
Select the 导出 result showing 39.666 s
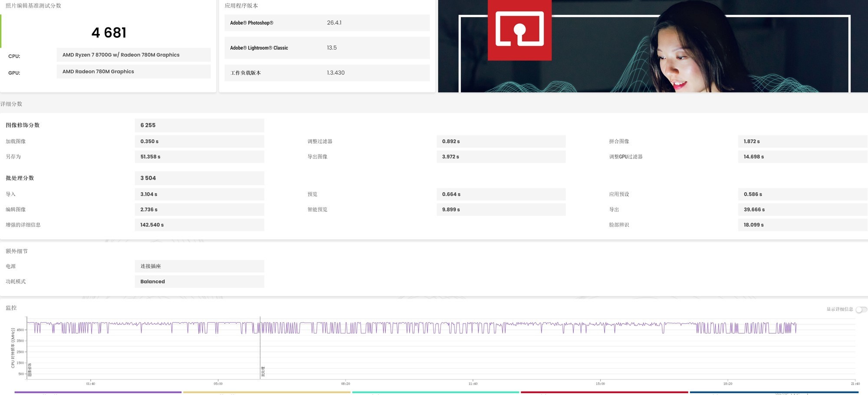click(802, 209)
